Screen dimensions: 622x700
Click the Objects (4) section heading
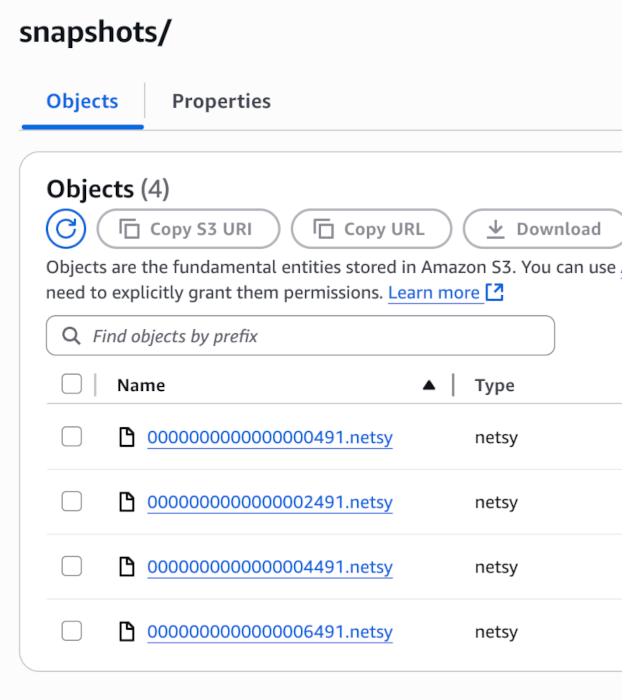pos(108,189)
